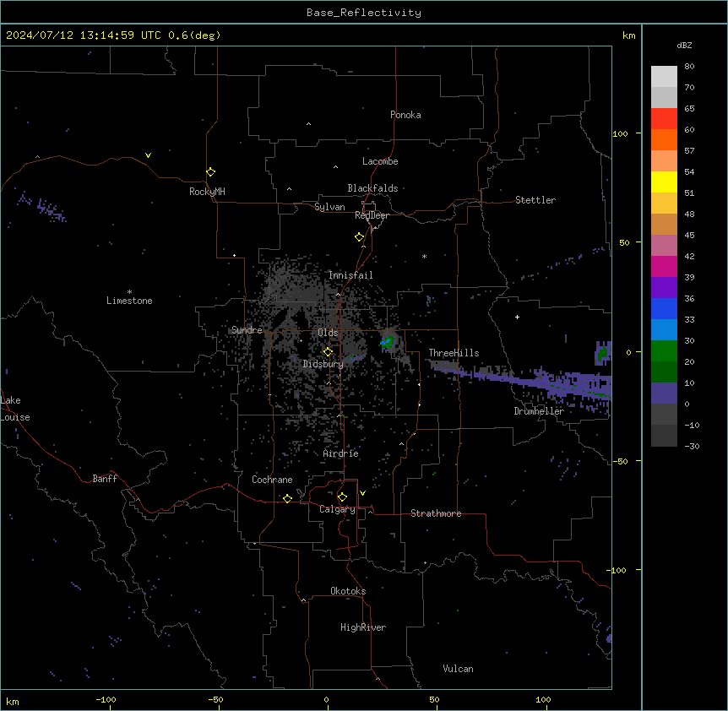Click the dBZ legend heading
Image resolution: width=728 pixels, height=711 pixels.
click(684, 45)
